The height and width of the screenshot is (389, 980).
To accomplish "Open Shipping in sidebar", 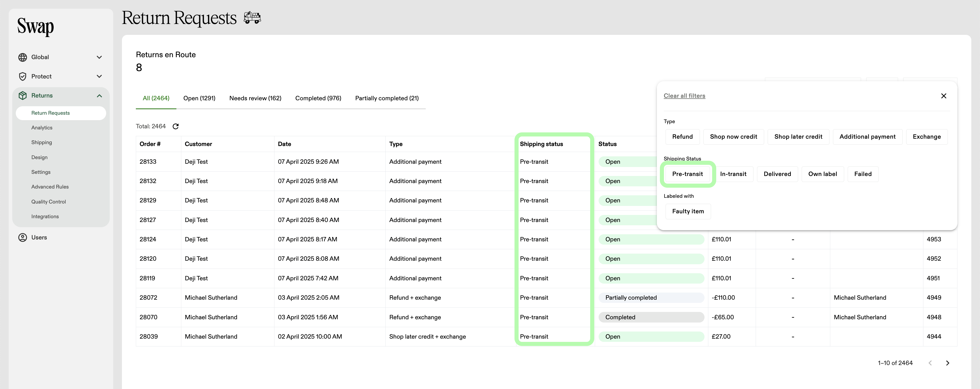I will point(41,142).
